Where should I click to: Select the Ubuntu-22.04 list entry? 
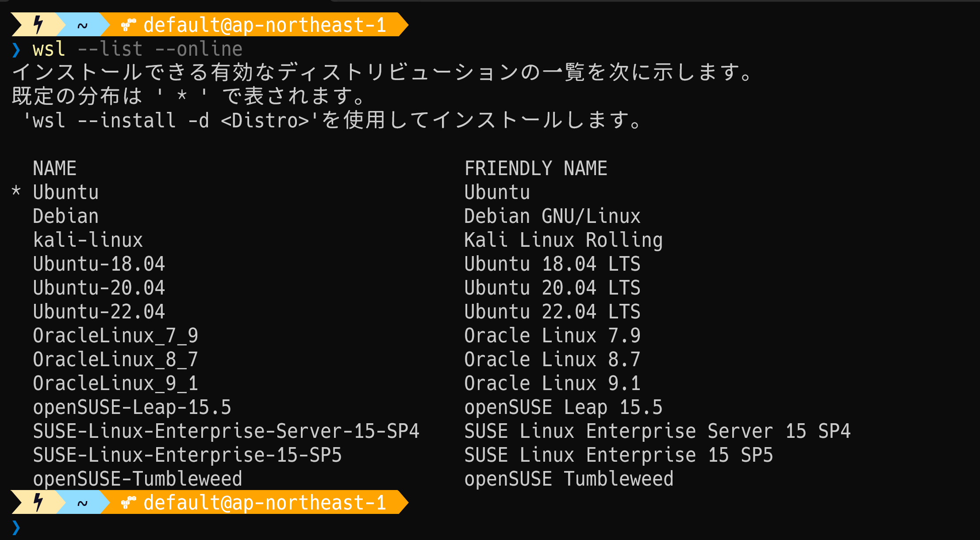[98, 311]
